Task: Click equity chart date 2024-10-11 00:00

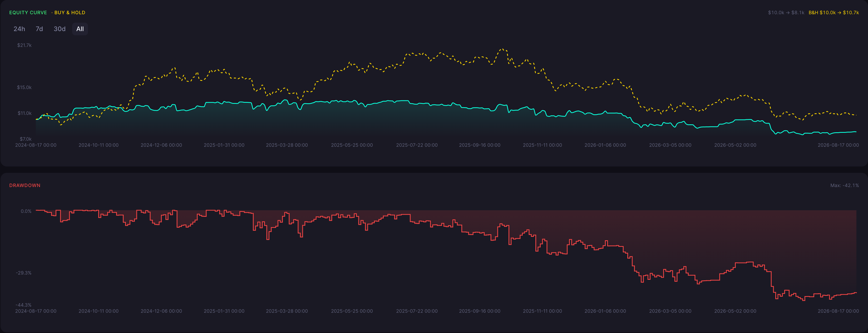Action: point(98,145)
